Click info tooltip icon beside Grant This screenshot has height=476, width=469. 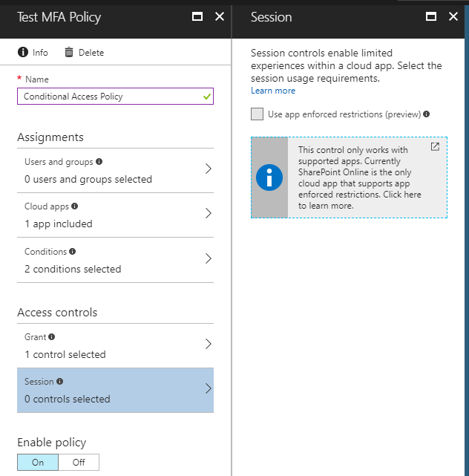tap(53, 337)
